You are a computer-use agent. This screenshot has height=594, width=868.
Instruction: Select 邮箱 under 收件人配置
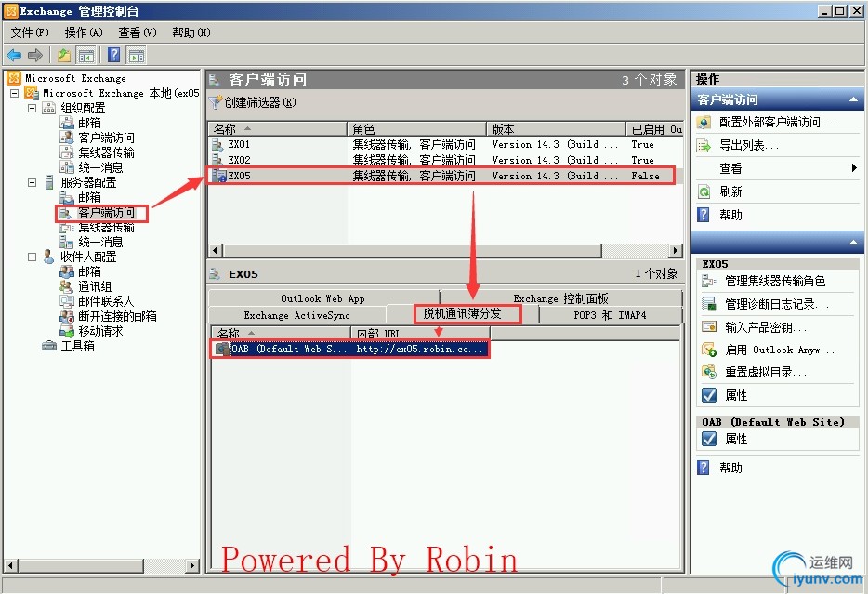pos(89,271)
